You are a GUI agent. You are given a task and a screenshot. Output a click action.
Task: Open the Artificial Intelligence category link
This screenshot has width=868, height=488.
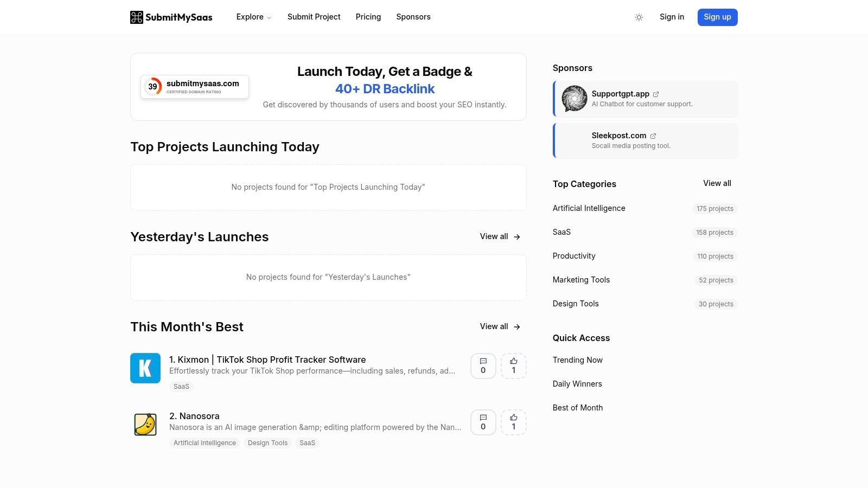point(589,208)
